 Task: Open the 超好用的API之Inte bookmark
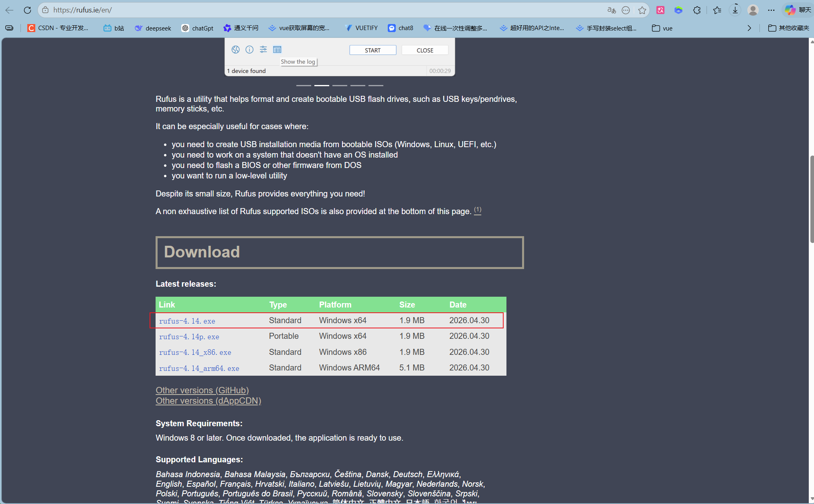[x=532, y=28]
